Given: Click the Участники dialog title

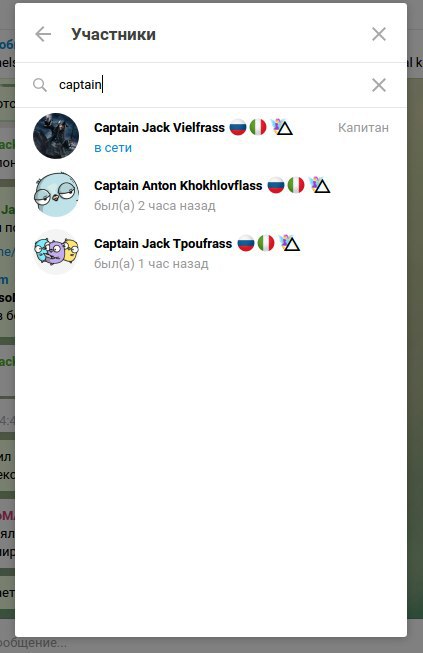Looking at the screenshot, I should (x=114, y=34).
